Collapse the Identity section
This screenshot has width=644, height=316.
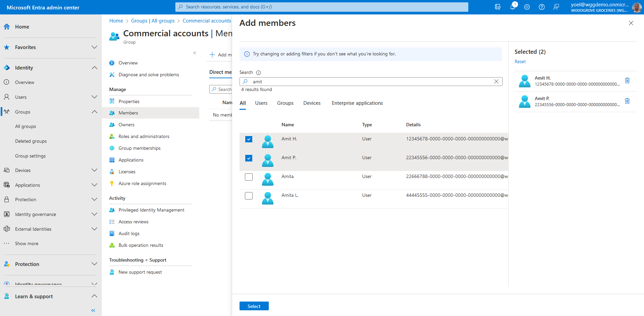[x=94, y=68]
